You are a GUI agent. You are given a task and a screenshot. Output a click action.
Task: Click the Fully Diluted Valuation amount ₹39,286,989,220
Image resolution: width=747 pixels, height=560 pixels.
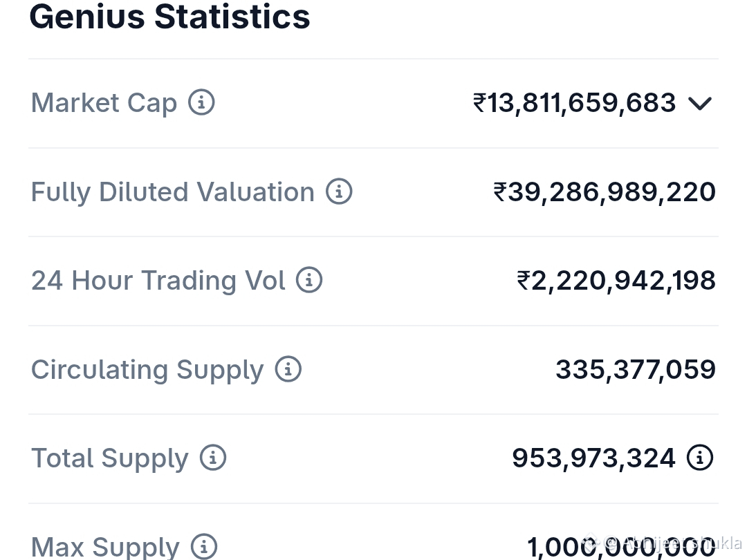605,192
